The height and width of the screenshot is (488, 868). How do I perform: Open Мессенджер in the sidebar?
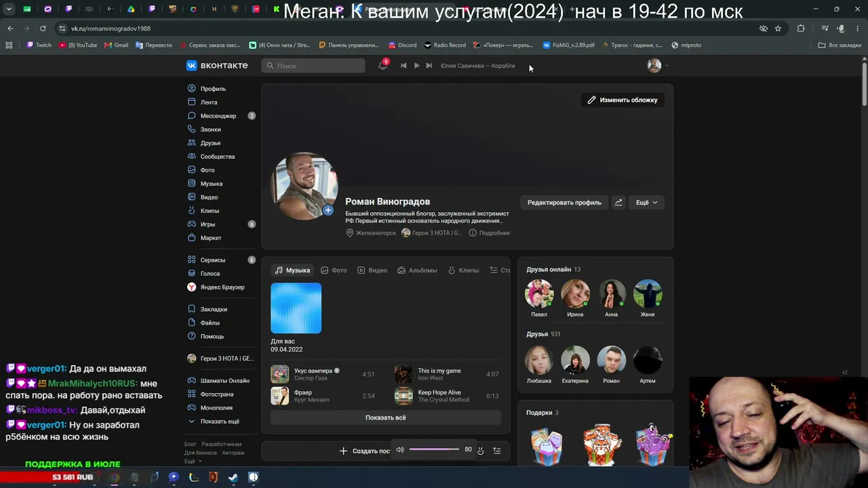coord(218,116)
